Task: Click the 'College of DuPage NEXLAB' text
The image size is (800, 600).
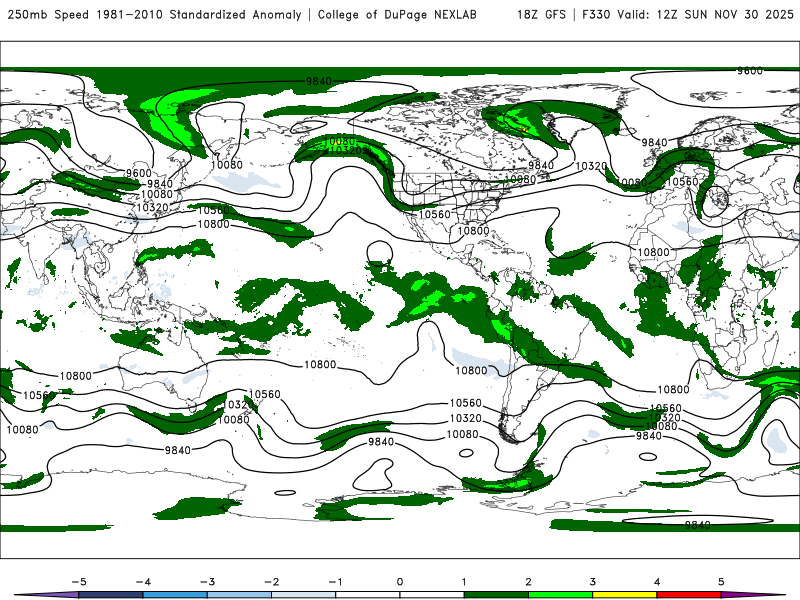Action: point(397,14)
